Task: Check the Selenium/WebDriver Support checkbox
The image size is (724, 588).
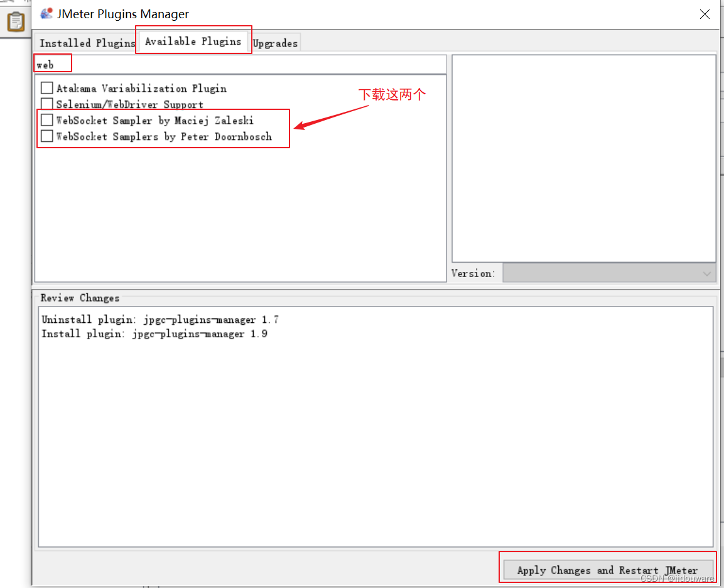Action: tap(47, 104)
